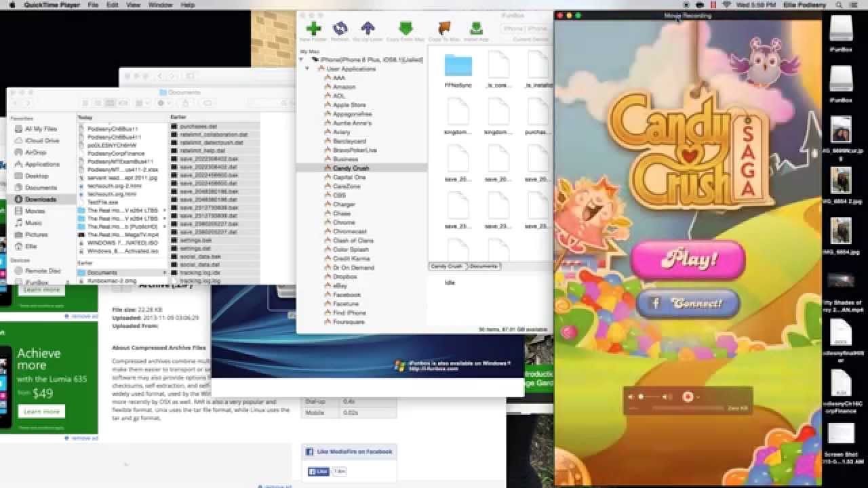868x488 pixels.
Task: Select purchases.dat in the Finder list
Action: pos(198,126)
